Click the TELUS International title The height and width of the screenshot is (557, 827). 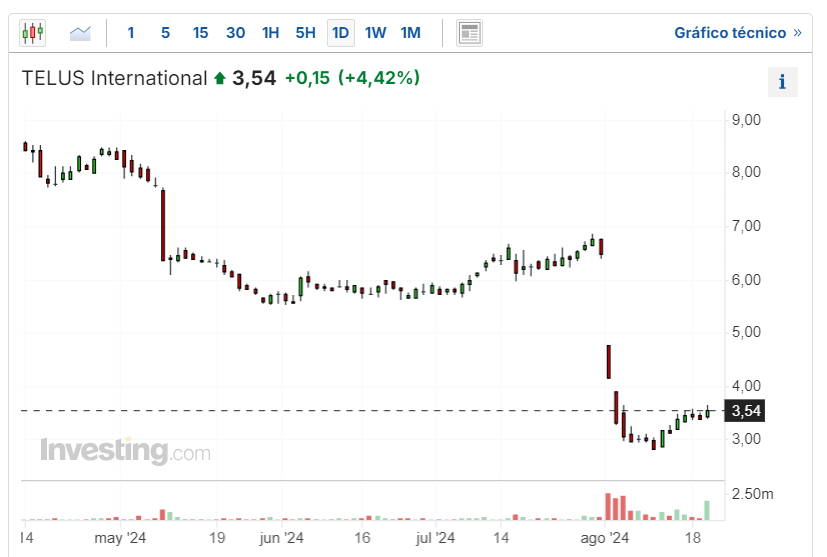114,78
